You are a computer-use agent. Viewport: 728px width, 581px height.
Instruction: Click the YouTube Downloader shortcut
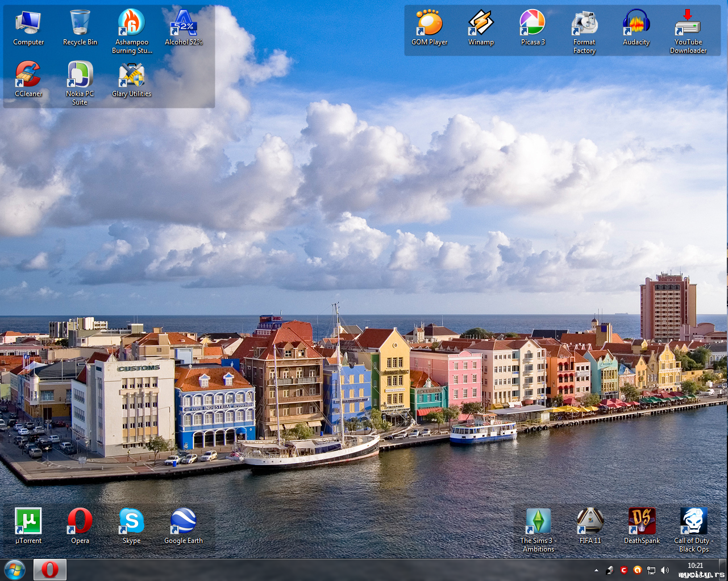pyautogui.click(x=688, y=24)
